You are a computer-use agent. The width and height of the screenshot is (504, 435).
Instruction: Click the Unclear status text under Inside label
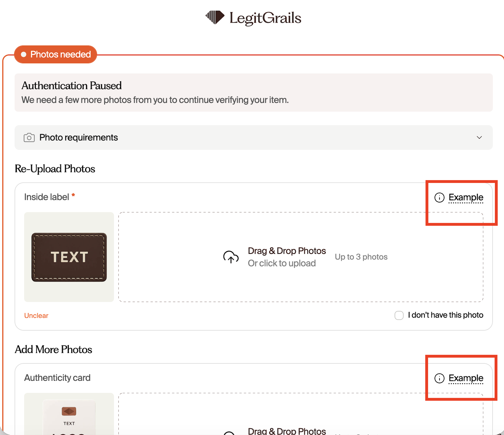pos(36,315)
